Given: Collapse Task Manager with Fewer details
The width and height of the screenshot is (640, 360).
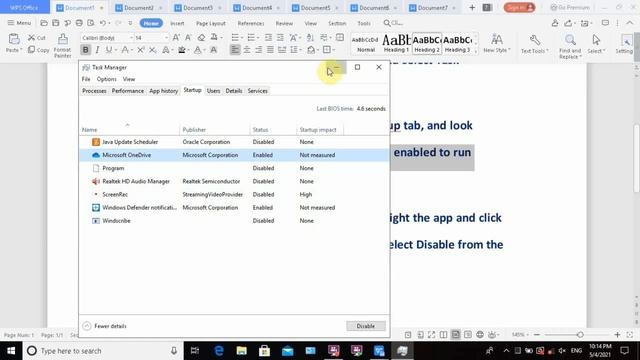Looking at the screenshot, I should (105, 326).
